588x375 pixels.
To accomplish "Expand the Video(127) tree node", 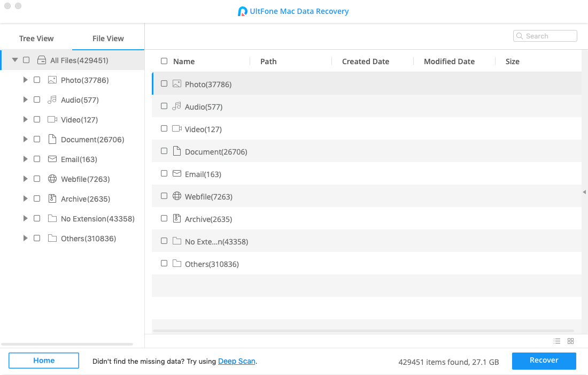I will (25, 120).
